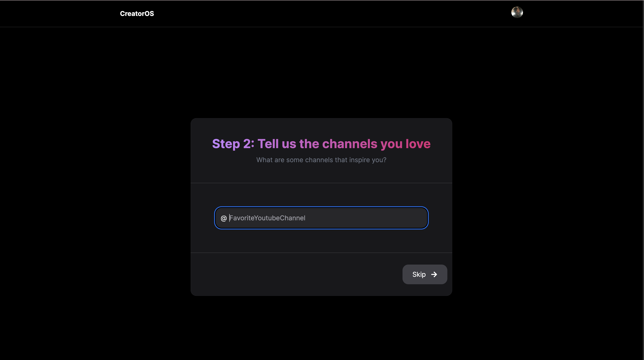Select the word Skip in the footer button

click(419, 274)
